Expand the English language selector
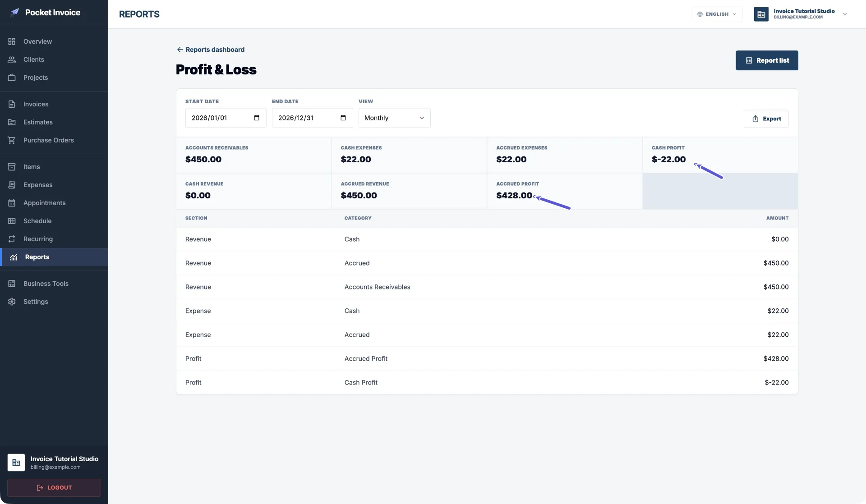Viewport: 866px width, 504px height. [716, 14]
